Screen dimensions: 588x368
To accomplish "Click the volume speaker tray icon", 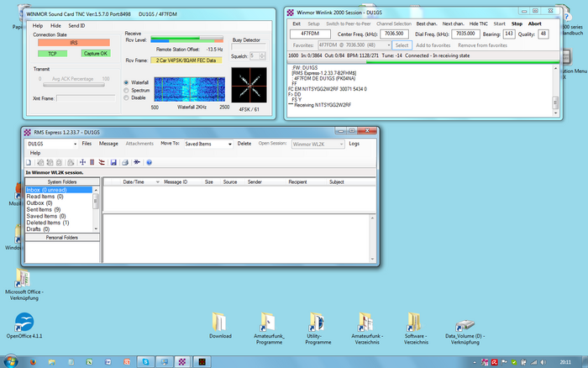I will click(x=543, y=362).
